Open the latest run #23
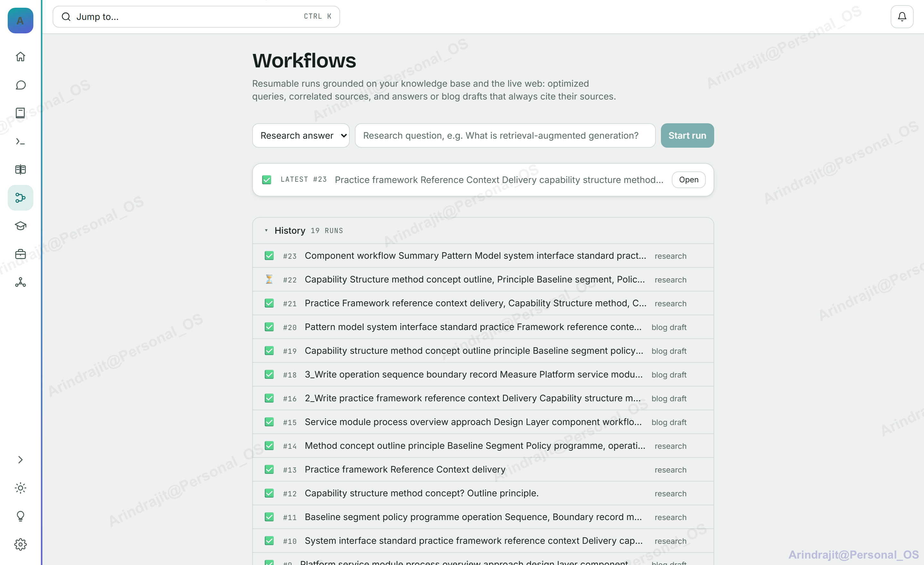The width and height of the screenshot is (924, 565). (x=689, y=180)
